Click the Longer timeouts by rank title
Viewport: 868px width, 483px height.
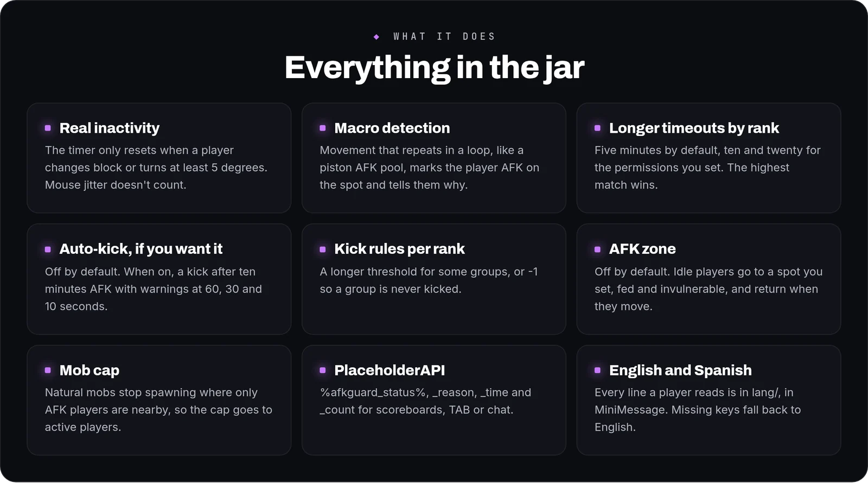tap(694, 128)
